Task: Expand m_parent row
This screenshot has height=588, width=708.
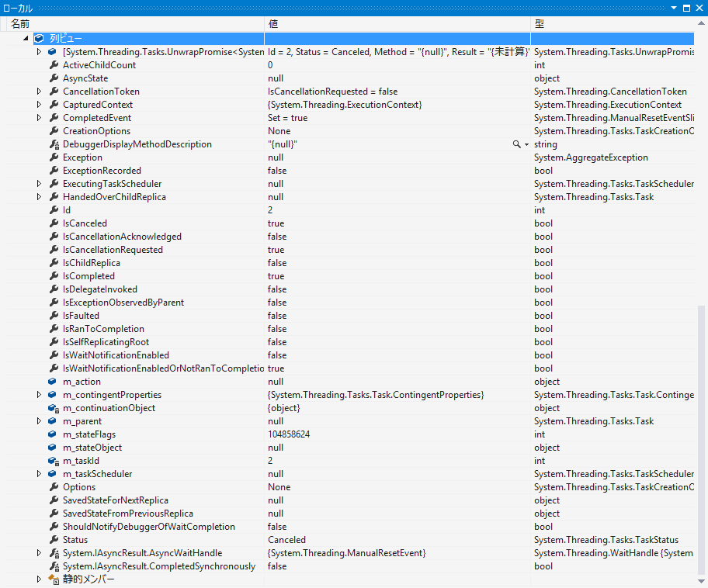Action: pyautogui.click(x=40, y=421)
